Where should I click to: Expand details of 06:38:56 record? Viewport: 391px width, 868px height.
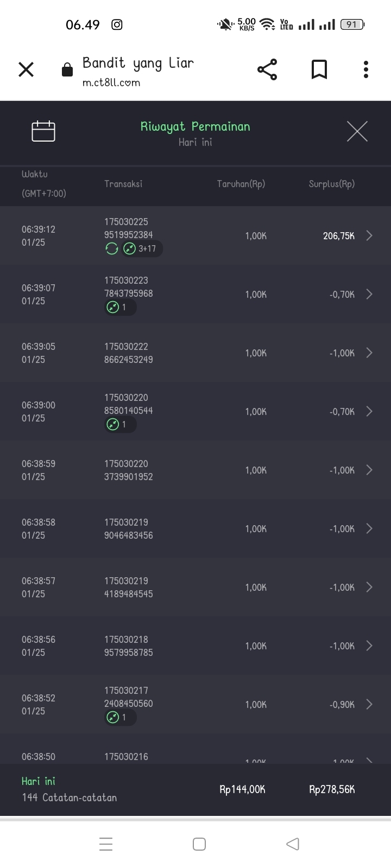[369, 646]
